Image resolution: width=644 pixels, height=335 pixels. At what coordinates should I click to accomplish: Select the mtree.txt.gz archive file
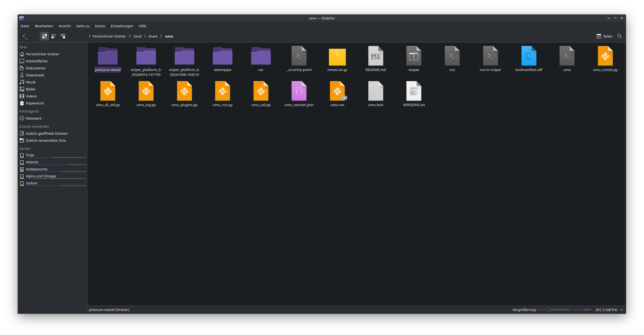click(x=337, y=57)
